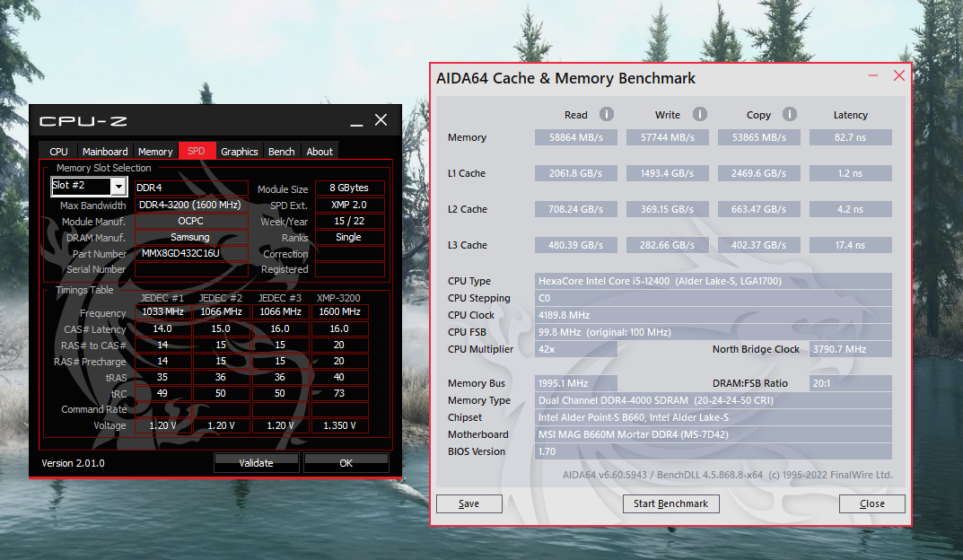Click the Version 2.01.0 label in CPU-Z
This screenshot has width=963, height=560.
pyautogui.click(x=73, y=463)
